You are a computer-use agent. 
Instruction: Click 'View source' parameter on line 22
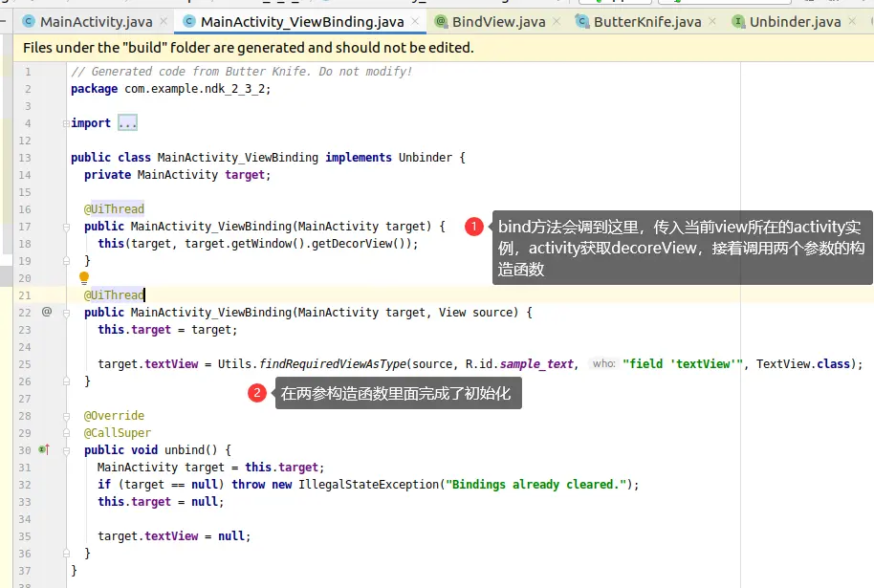[x=474, y=312]
